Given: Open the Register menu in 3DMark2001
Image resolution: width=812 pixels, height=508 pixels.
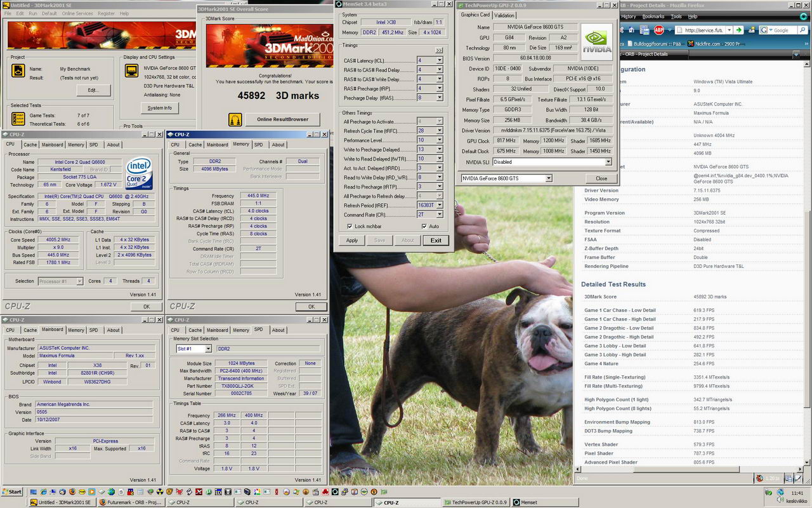Looking at the screenshot, I should click(106, 13).
